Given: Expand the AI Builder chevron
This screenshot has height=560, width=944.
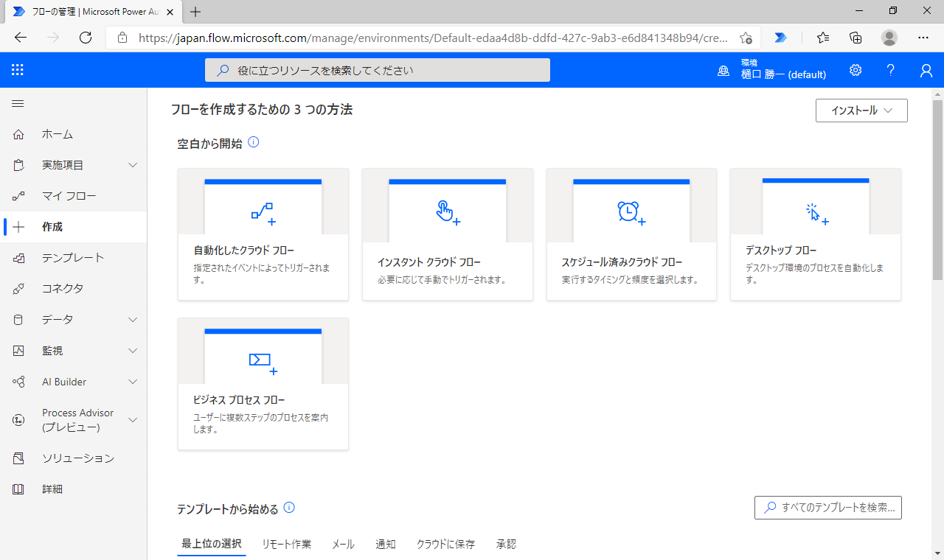Looking at the screenshot, I should click(x=133, y=382).
